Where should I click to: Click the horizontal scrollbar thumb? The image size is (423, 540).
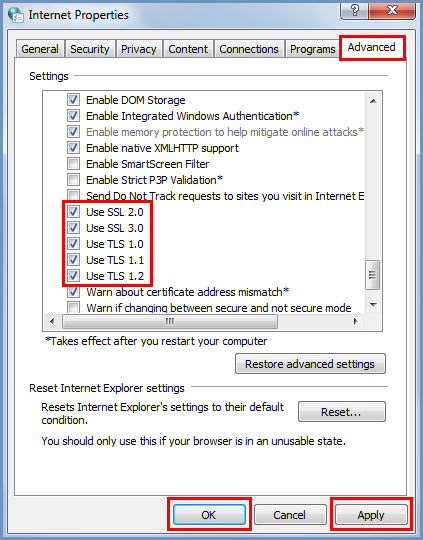[x=170, y=321]
